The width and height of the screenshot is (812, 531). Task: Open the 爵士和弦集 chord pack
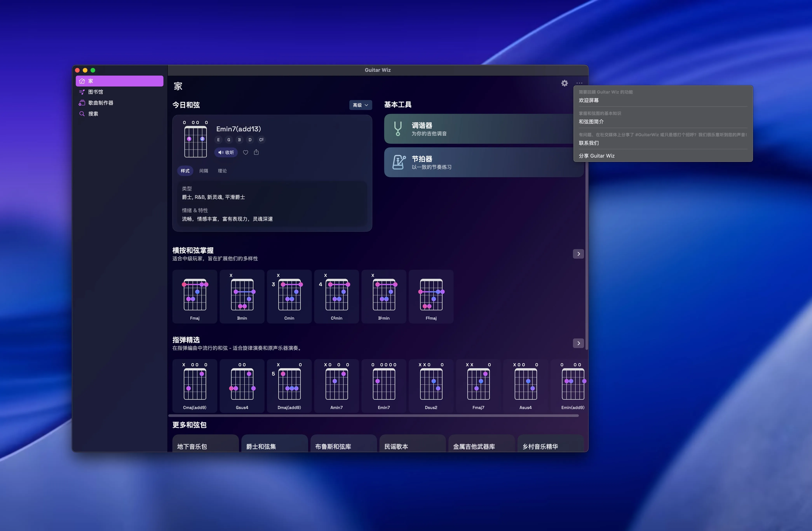[274, 443]
